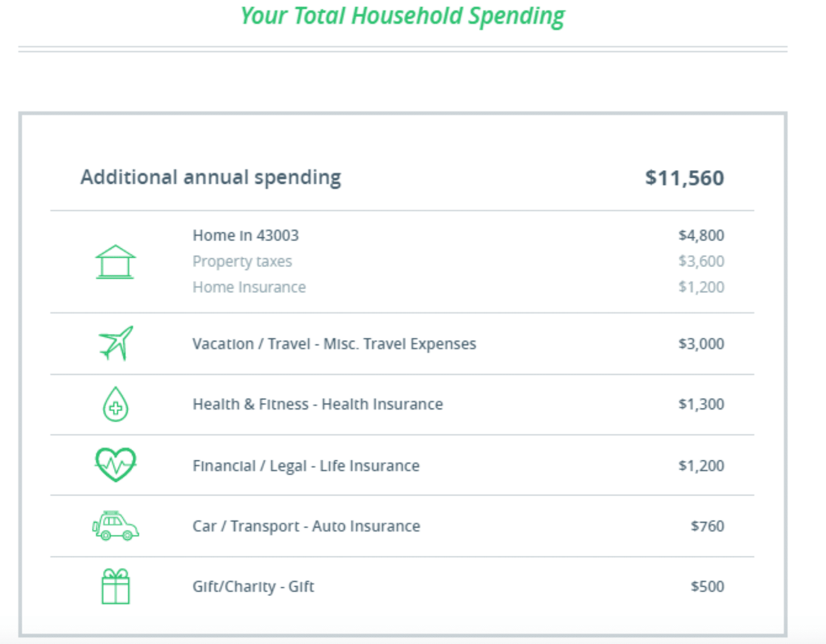Click the Your Total Household Spending title
The image size is (826, 644).
[403, 16]
